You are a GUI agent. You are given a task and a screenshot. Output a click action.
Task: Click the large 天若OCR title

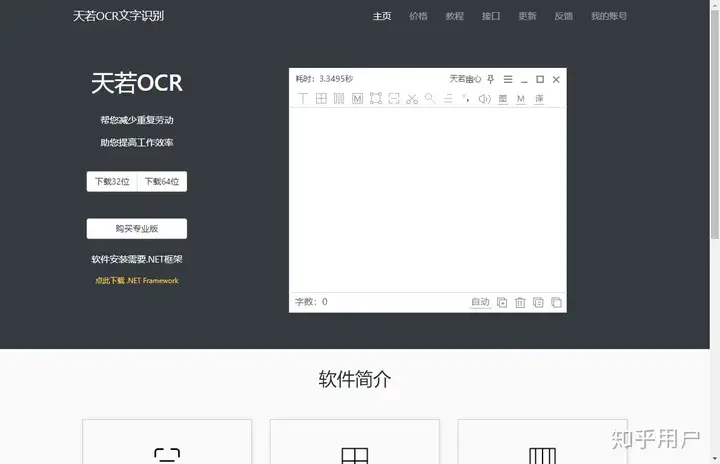pyautogui.click(x=137, y=83)
